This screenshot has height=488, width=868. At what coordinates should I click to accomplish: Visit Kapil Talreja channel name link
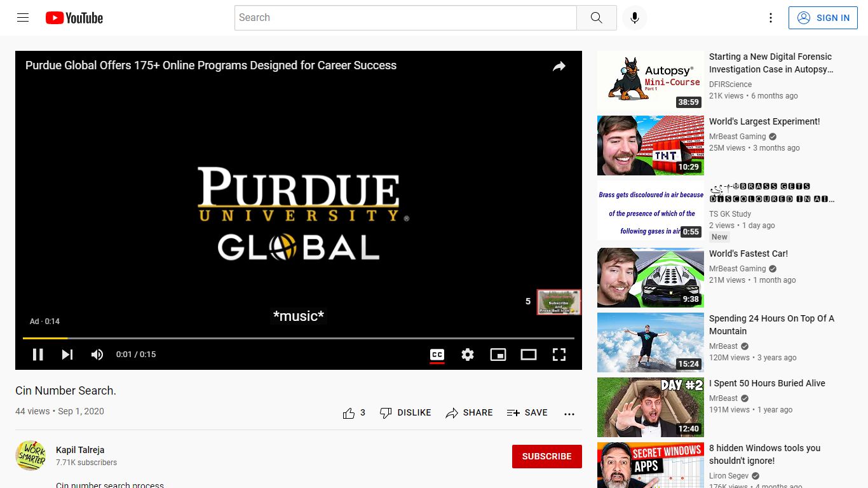(x=80, y=450)
